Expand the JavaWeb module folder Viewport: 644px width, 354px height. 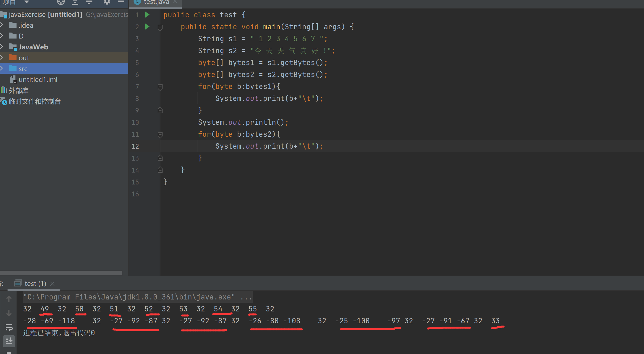coord(2,47)
